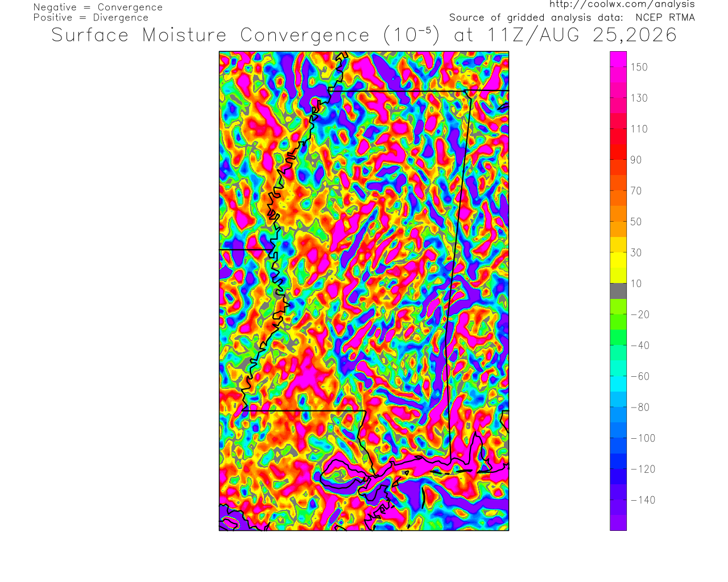Click the Negative = Convergence legend note

(x=98, y=7)
